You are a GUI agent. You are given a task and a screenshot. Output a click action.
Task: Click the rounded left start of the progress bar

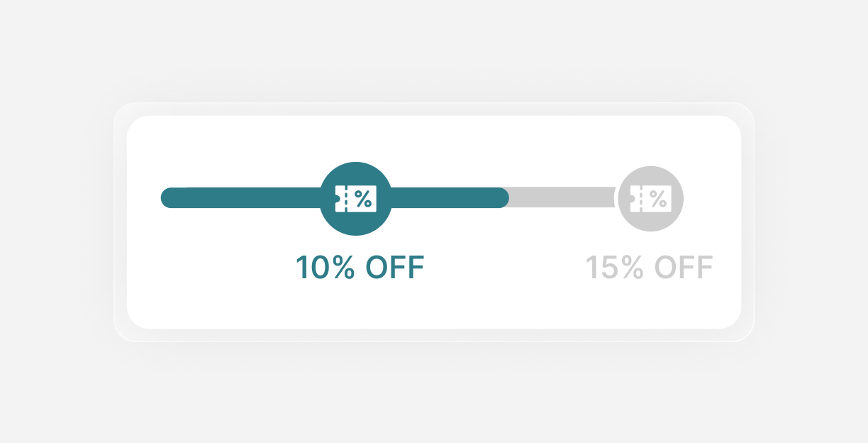pos(169,197)
